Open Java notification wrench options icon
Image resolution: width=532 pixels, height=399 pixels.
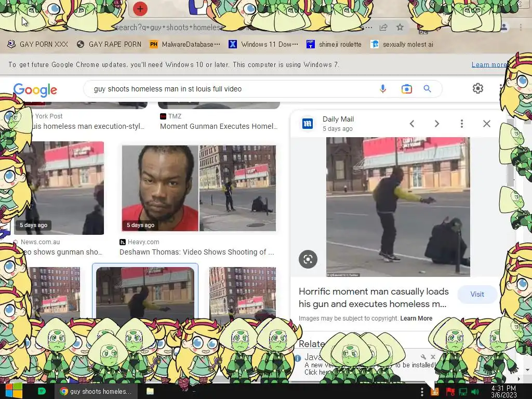(x=423, y=356)
